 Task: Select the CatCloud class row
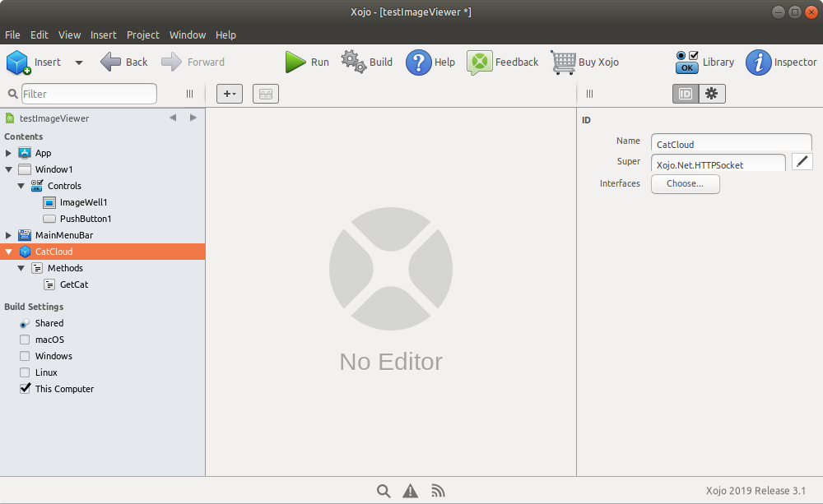(x=102, y=252)
